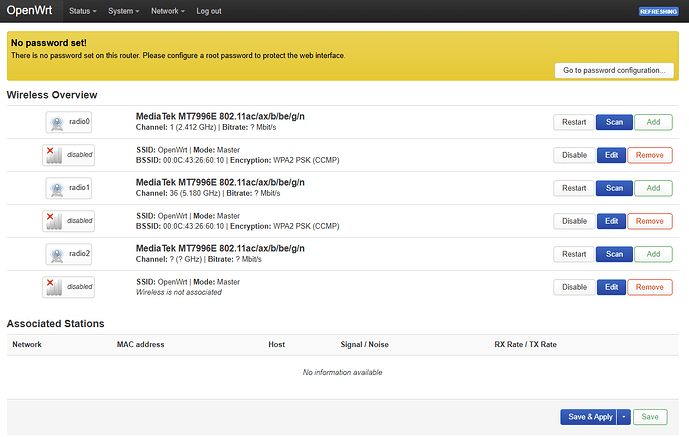Click the Signal / Noise column header
689x437 pixels.
tap(364, 344)
